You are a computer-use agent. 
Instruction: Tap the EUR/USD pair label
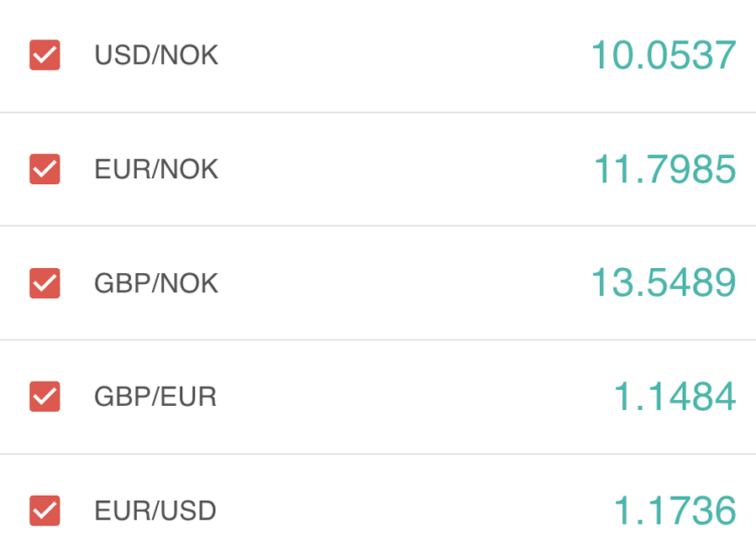(x=155, y=510)
